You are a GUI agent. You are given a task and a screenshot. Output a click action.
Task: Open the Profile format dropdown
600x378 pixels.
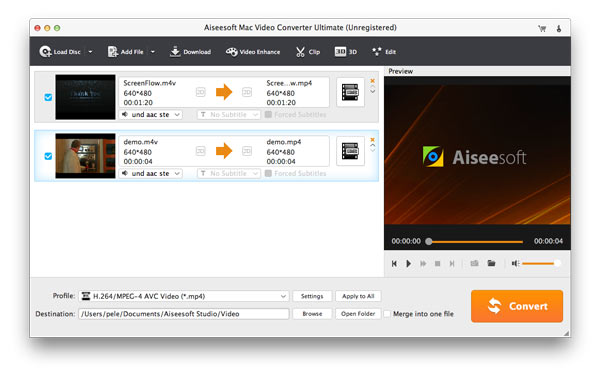click(x=184, y=296)
